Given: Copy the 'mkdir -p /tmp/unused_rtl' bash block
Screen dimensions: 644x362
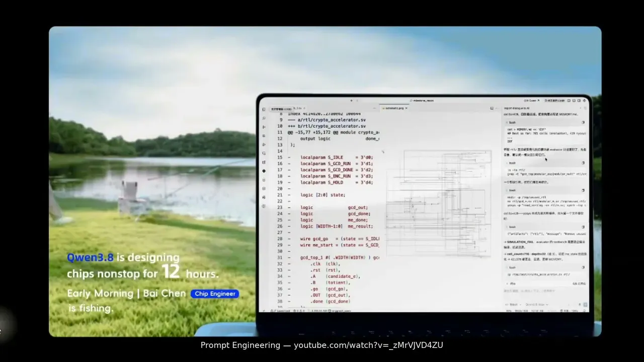Looking at the screenshot, I should click(x=583, y=191).
